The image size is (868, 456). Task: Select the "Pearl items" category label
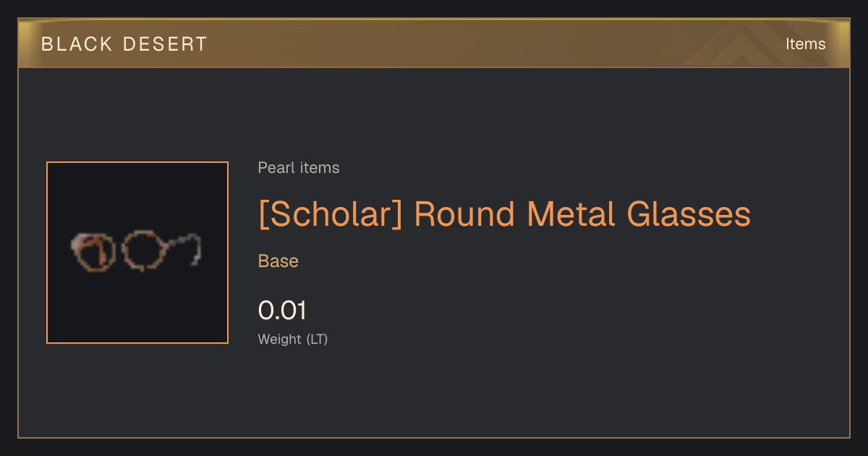coord(299,168)
